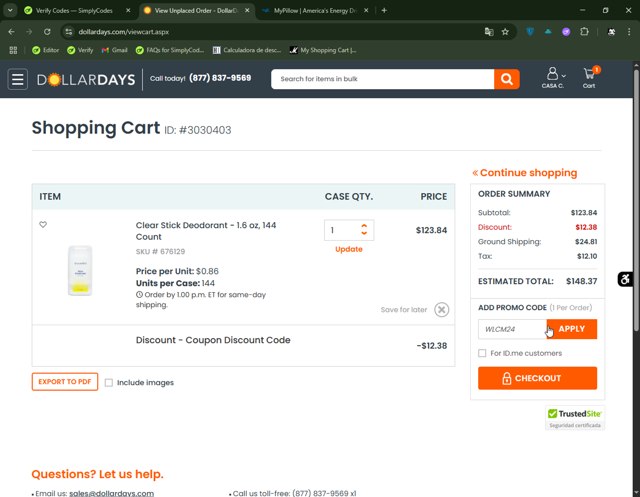This screenshot has width=640, height=497.
Task: Open the Cart icon in header
Action: click(x=589, y=78)
